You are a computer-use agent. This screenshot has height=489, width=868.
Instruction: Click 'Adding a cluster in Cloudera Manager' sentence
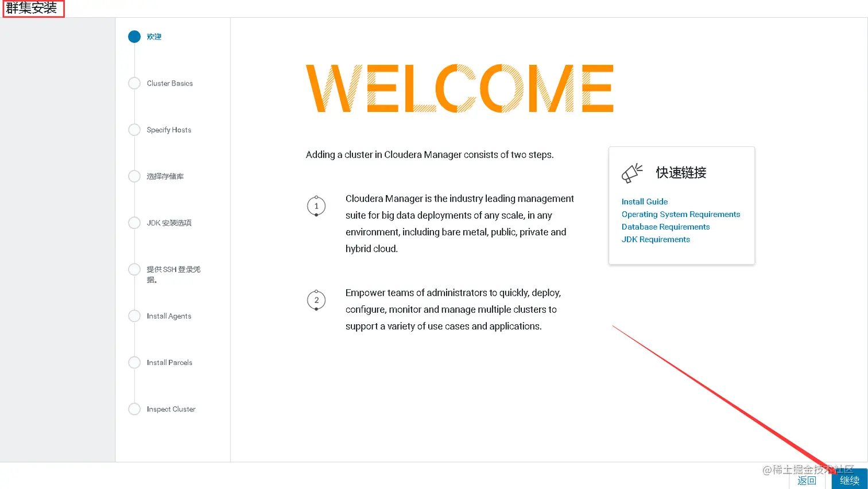pos(429,154)
